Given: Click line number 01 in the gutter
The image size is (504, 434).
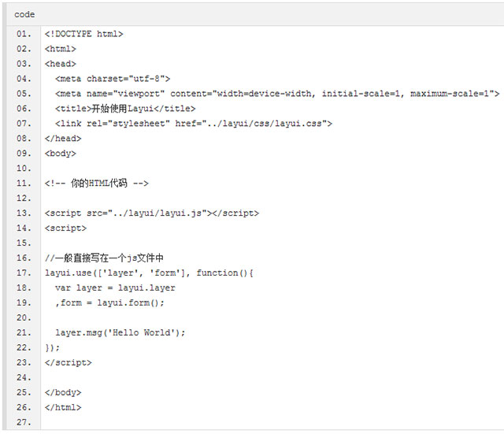Looking at the screenshot, I should click(23, 34).
